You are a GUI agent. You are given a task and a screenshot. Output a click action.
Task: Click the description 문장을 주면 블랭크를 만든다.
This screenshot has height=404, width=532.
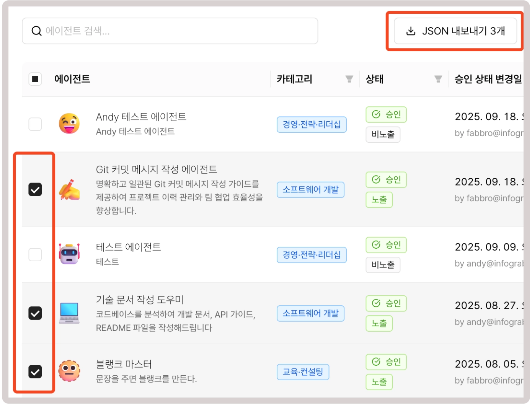[146, 379]
